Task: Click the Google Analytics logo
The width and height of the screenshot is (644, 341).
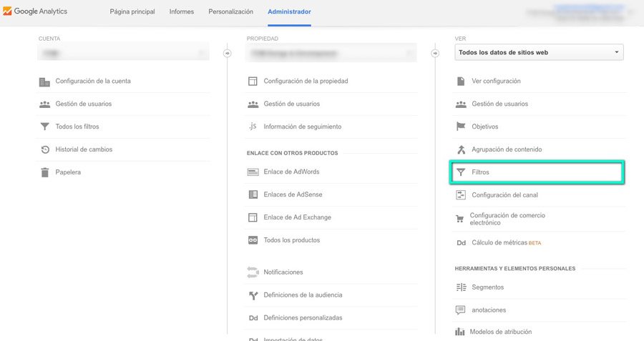Action: pyautogui.click(x=35, y=11)
